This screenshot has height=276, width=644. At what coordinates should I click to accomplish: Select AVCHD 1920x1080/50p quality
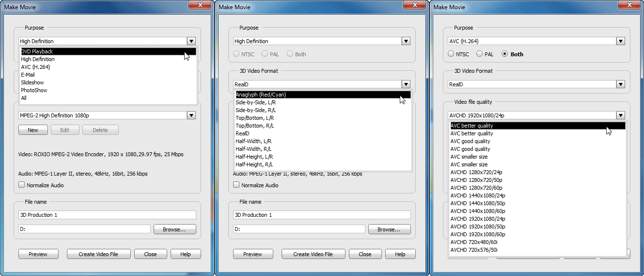pos(537,227)
